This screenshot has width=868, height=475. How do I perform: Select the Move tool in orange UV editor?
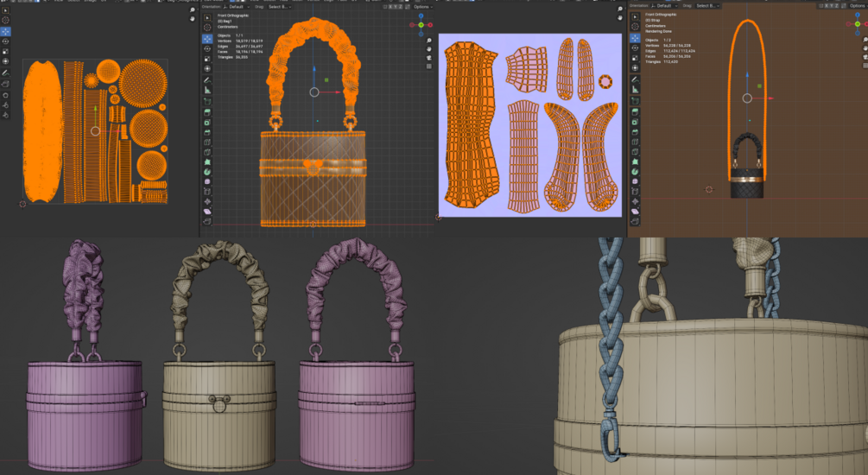coord(5,32)
